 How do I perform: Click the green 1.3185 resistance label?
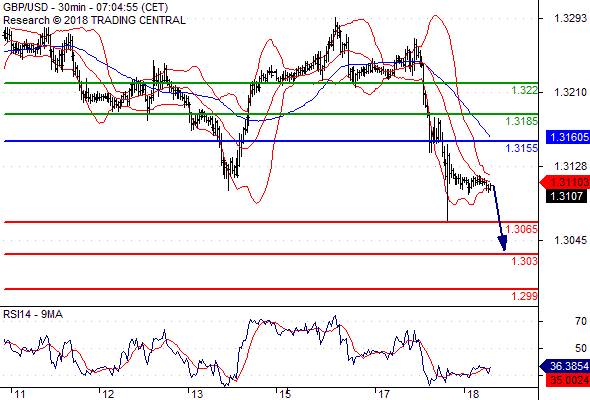pos(522,121)
